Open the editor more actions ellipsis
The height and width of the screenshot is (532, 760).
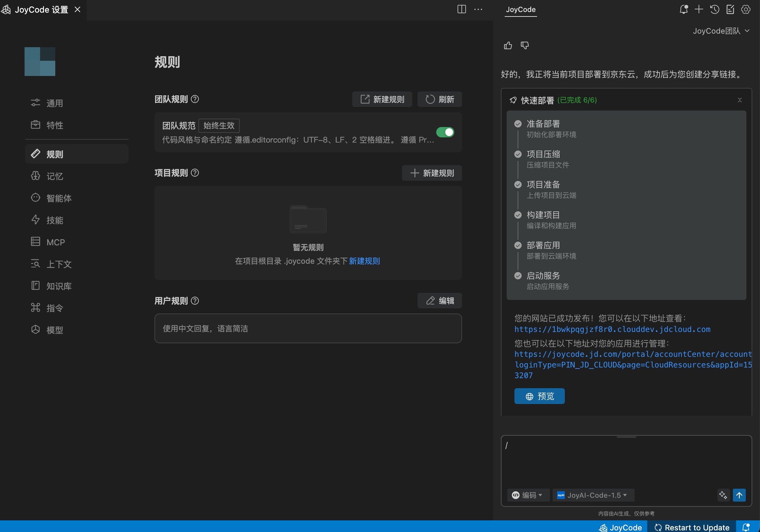pos(478,9)
